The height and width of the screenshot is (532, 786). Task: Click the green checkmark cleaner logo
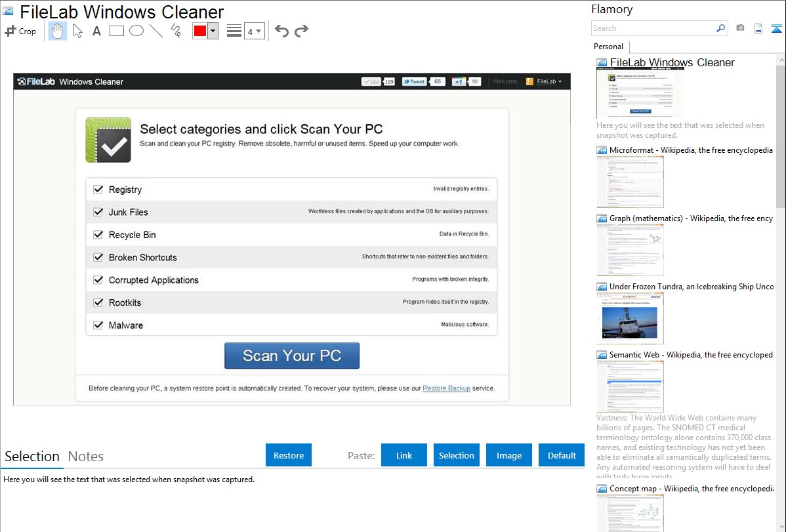point(108,140)
